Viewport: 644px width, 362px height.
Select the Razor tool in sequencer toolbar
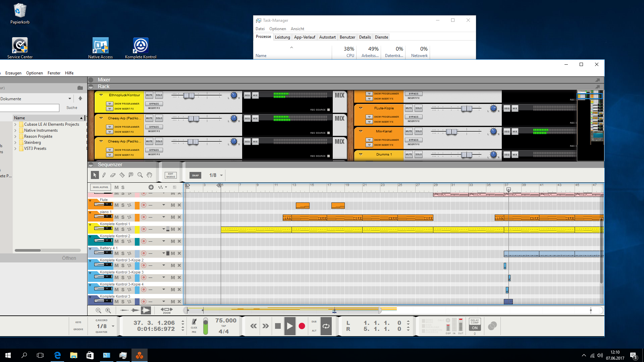point(122,175)
